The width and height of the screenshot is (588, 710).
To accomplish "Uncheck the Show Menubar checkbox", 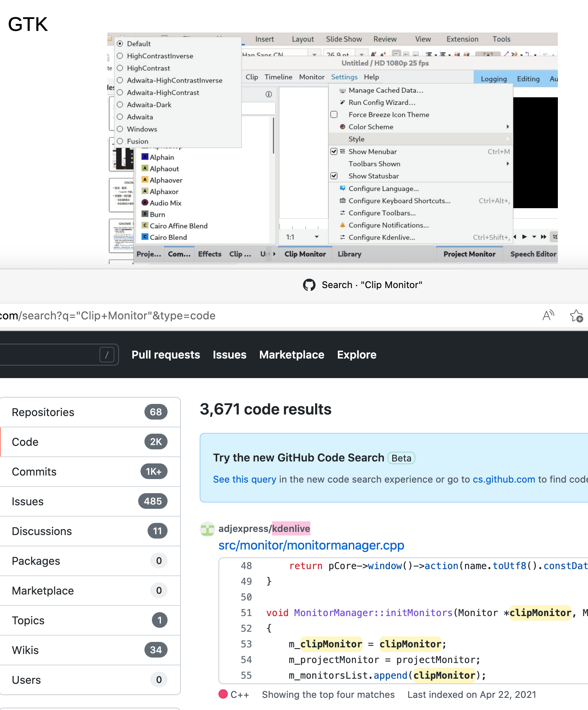I will [x=334, y=151].
